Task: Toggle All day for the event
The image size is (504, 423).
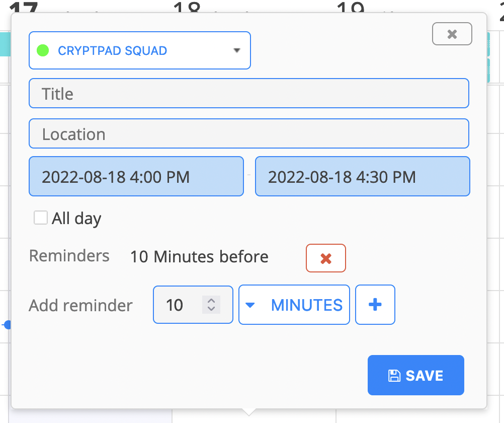Action: [x=40, y=218]
